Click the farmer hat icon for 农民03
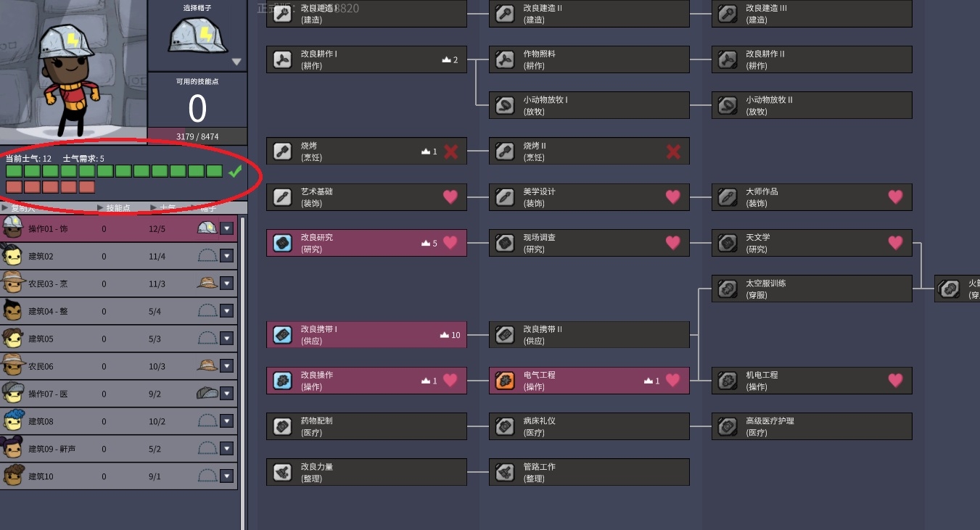The image size is (980, 530). pos(207,283)
